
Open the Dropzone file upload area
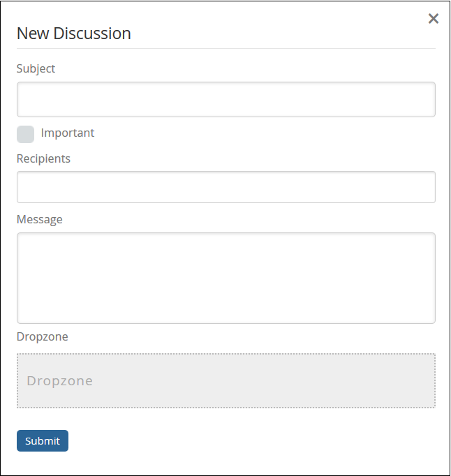[x=225, y=380]
